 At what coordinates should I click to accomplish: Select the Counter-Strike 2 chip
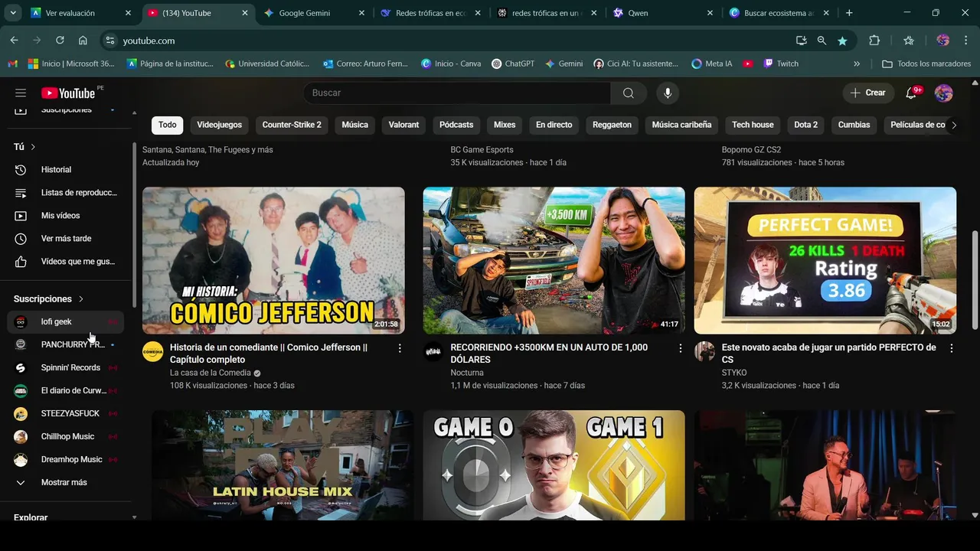pyautogui.click(x=292, y=125)
